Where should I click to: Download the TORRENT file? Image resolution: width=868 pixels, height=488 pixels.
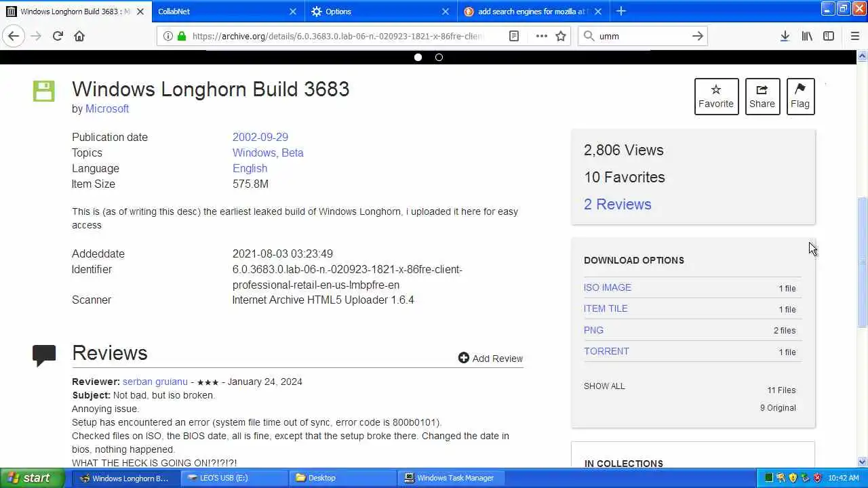(x=606, y=351)
